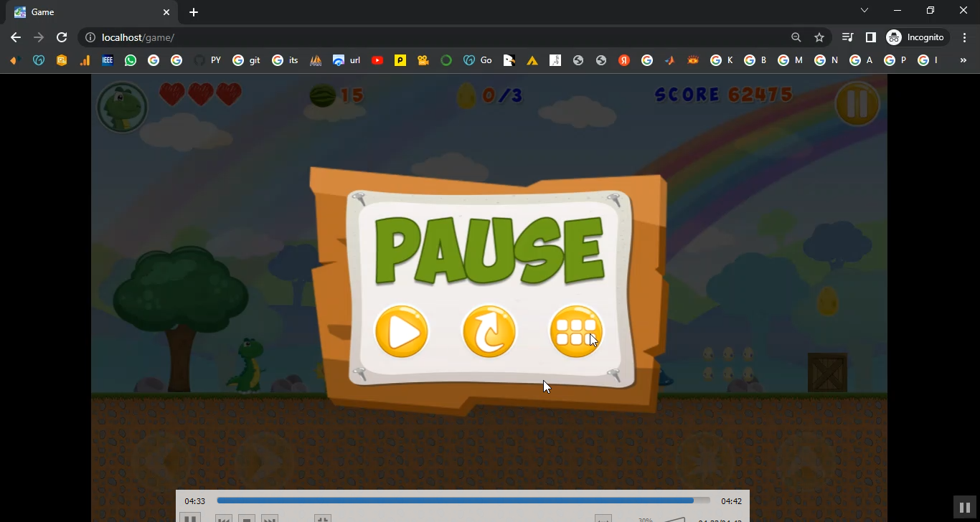Expand the hidden bookmarks overflow chevron
Screen dimensions: 980x522
tap(963, 60)
